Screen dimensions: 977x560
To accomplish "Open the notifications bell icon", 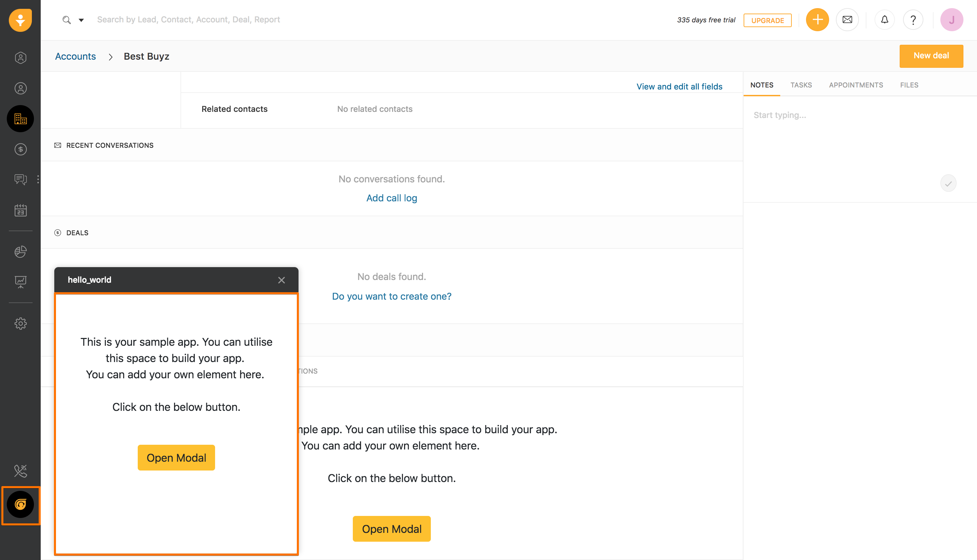I will pyautogui.click(x=884, y=20).
